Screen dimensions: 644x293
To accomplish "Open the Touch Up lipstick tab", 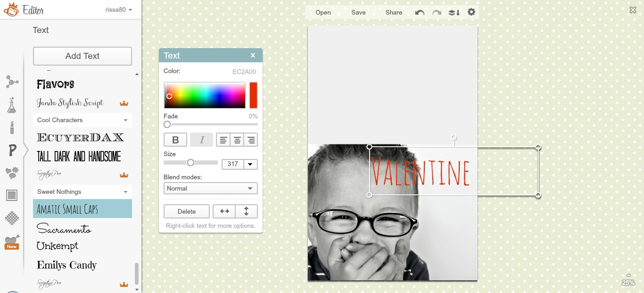I will pyautogui.click(x=12, y=127).
